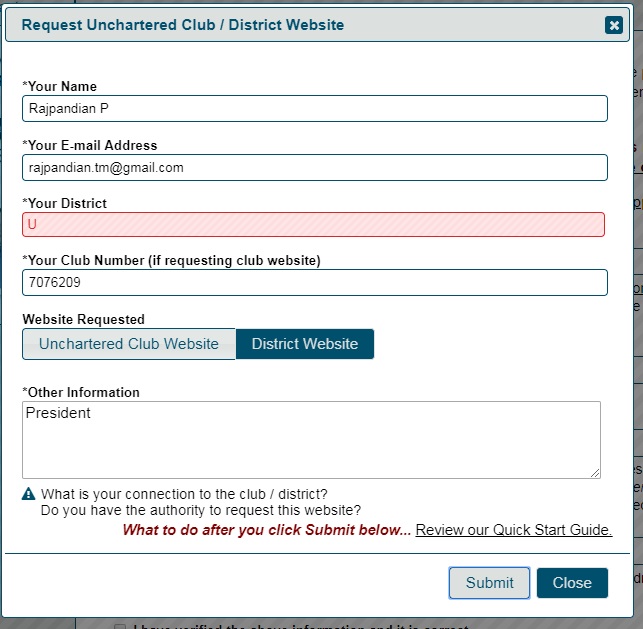Click the red What to do after Submit text

tap(267, 530)
